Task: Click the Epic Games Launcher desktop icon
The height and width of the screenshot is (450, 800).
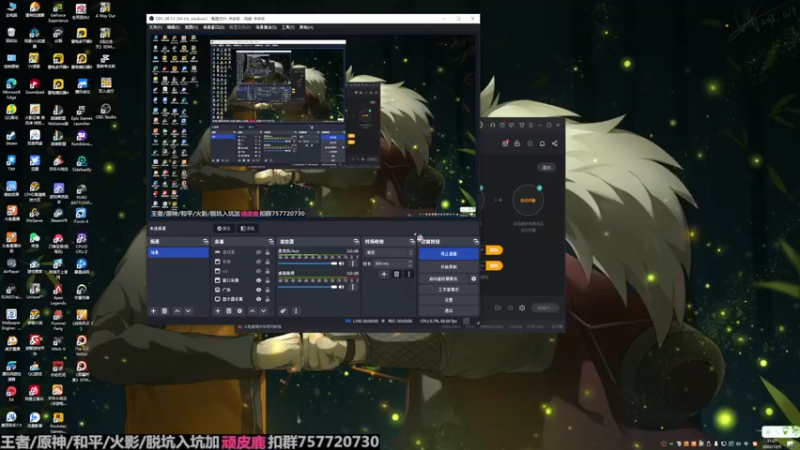Action: click(x=82, y=114)
